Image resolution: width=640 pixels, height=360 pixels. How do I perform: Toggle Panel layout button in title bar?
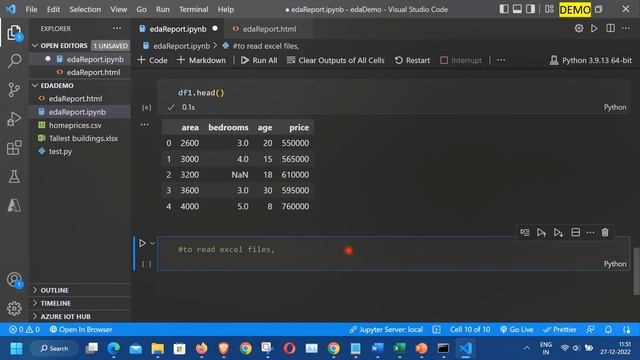(x=517, y=9)
